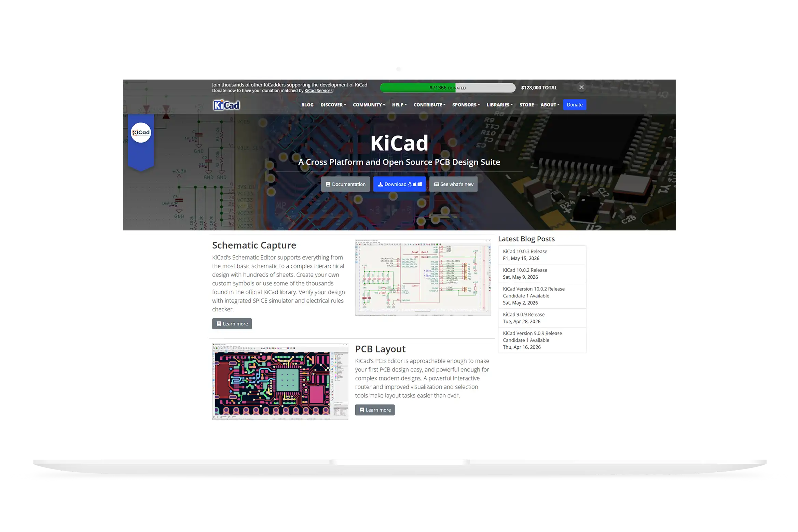
Task: Click the large KiCad hero title
Action: (x=399, y=143)
